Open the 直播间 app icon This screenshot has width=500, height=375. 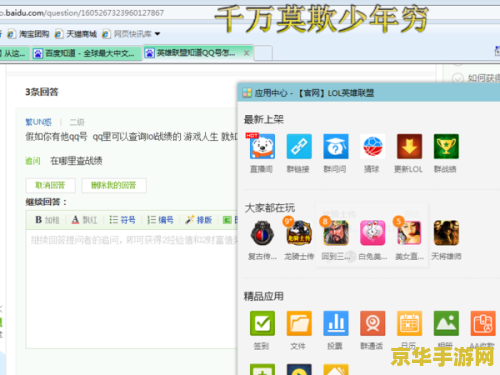click(263, 146)
